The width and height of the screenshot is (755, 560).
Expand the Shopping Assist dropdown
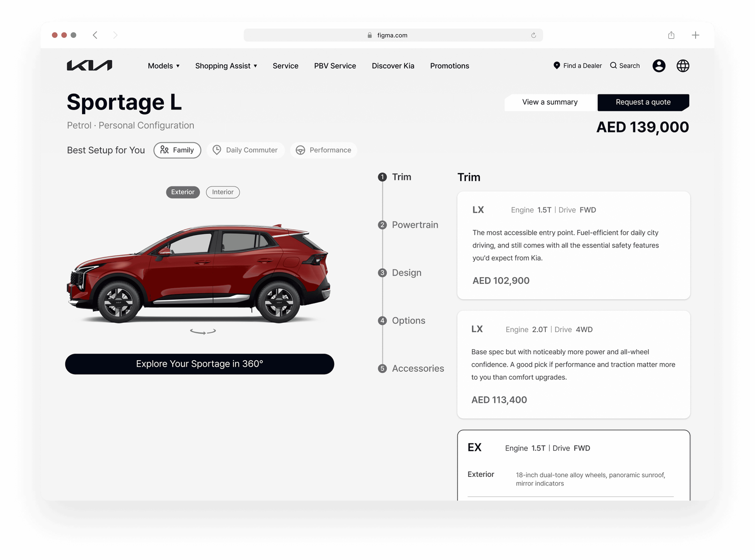tap(226, 66)
